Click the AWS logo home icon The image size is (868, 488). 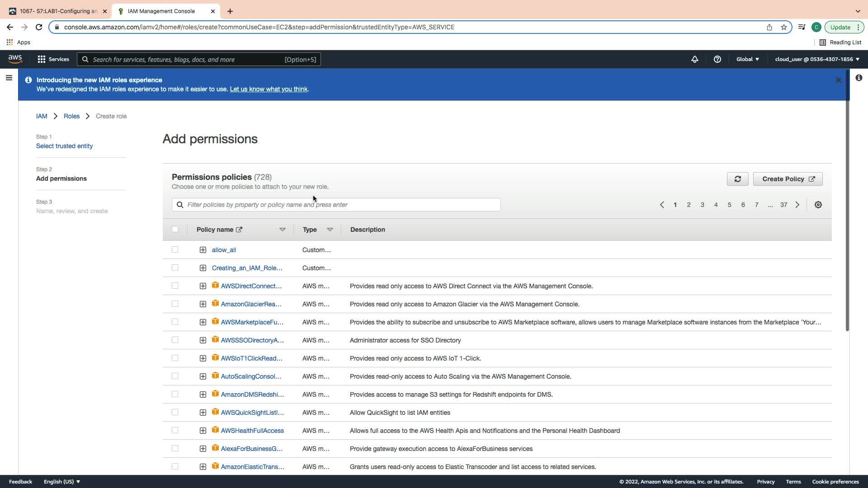(15, 59)
